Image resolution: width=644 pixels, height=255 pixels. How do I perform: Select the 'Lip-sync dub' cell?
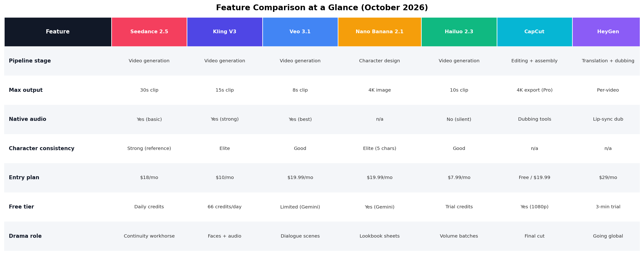pyautogui.click(x=608, y=119)
